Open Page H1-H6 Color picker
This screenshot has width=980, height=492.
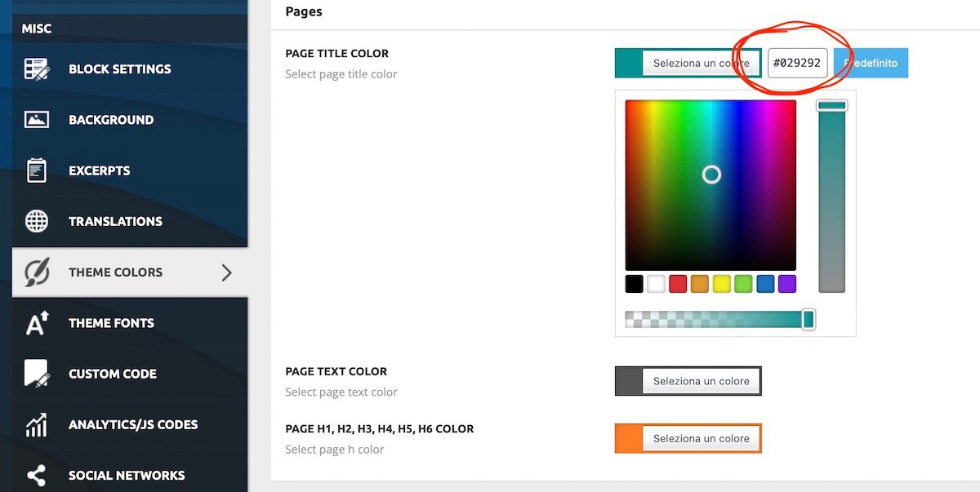688,438
